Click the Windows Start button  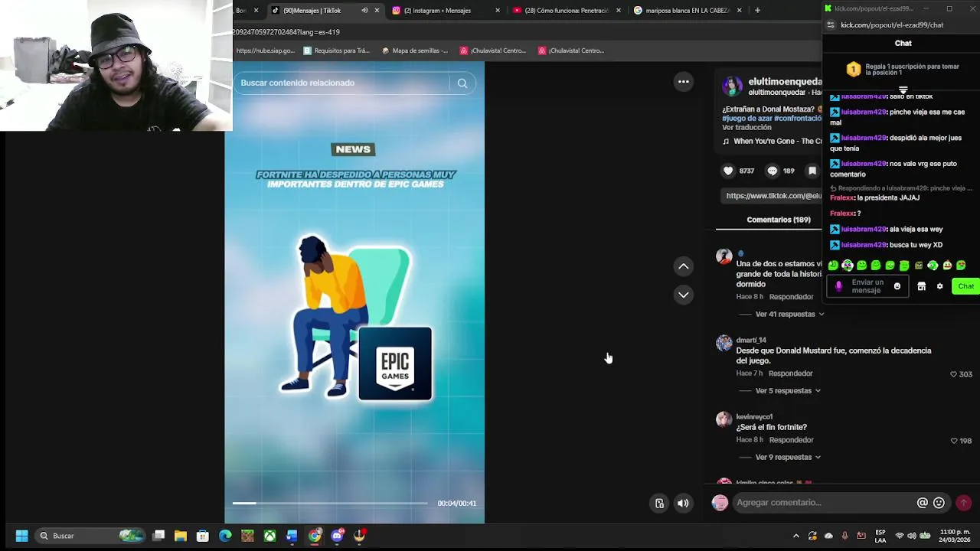pos(21,536)
